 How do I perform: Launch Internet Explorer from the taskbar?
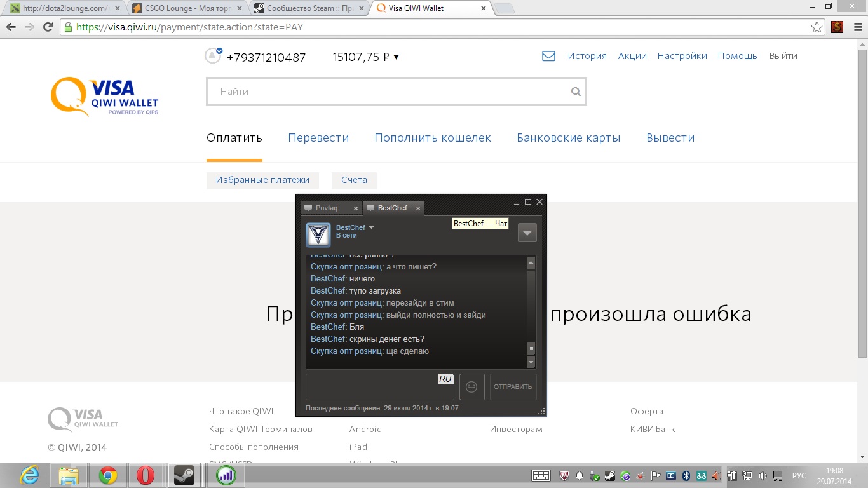coord(29,475)
